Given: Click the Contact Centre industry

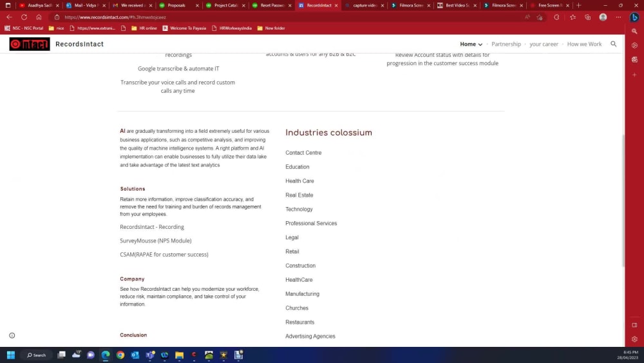Looking at the screenshot, I should [303, 153].
